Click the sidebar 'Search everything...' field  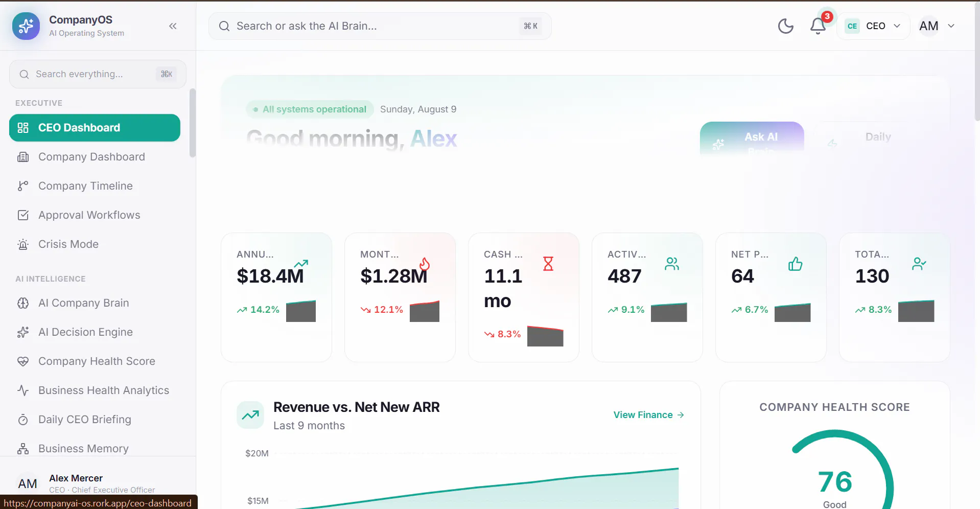tap(98, 74)
